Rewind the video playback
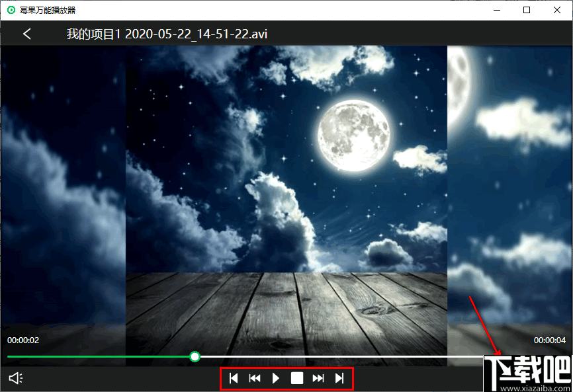Image resolution: width=573 pixels, height=392 pixels. pos(255,378)
